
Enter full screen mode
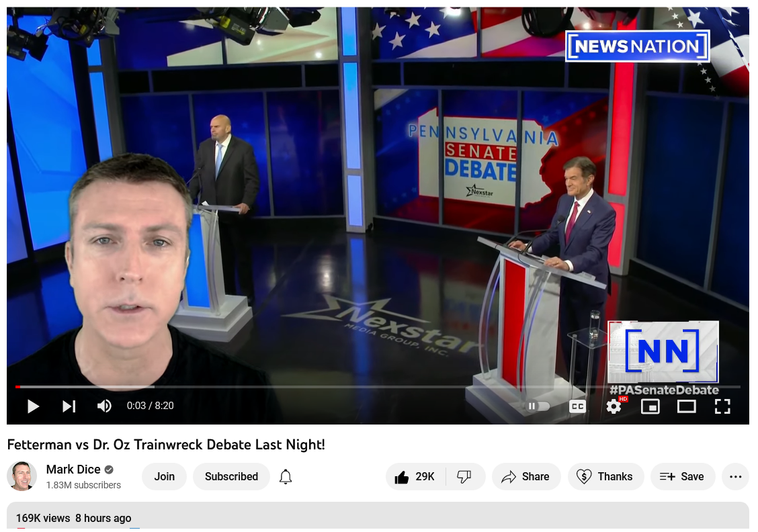[x=722, y=406]
